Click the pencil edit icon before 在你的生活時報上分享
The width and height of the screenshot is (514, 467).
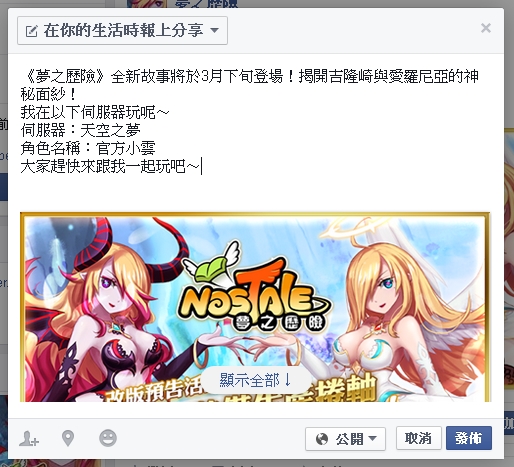click(32, 31)
